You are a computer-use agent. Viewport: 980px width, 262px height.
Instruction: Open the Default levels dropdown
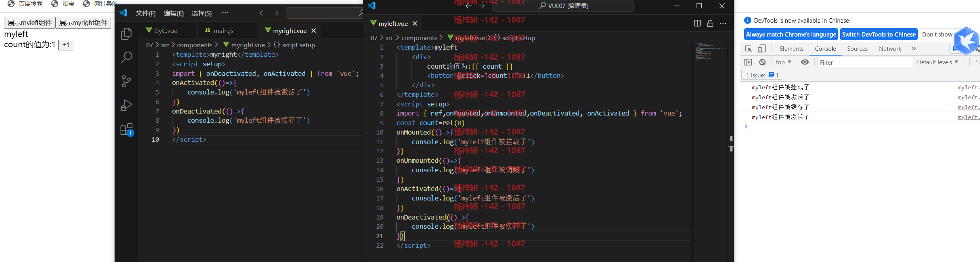pos(938,62)
